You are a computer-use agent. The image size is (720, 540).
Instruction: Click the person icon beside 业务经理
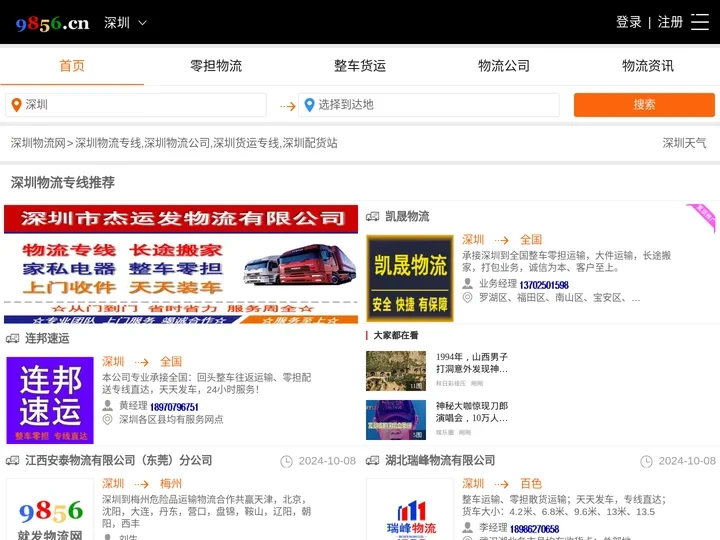click(467, 283)
